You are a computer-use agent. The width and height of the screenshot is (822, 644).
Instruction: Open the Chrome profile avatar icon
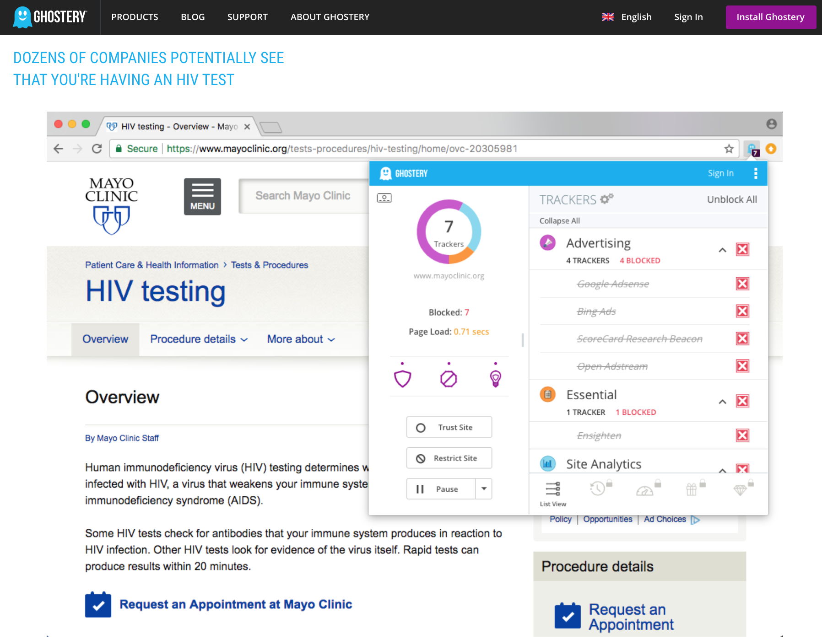(772, 124)
